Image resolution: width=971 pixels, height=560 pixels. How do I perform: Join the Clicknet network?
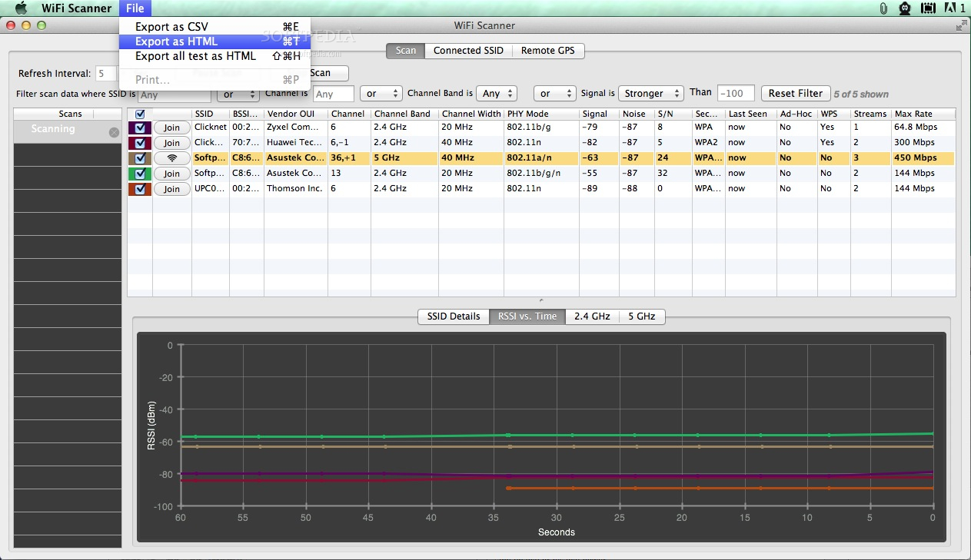(x=171, y=128)
